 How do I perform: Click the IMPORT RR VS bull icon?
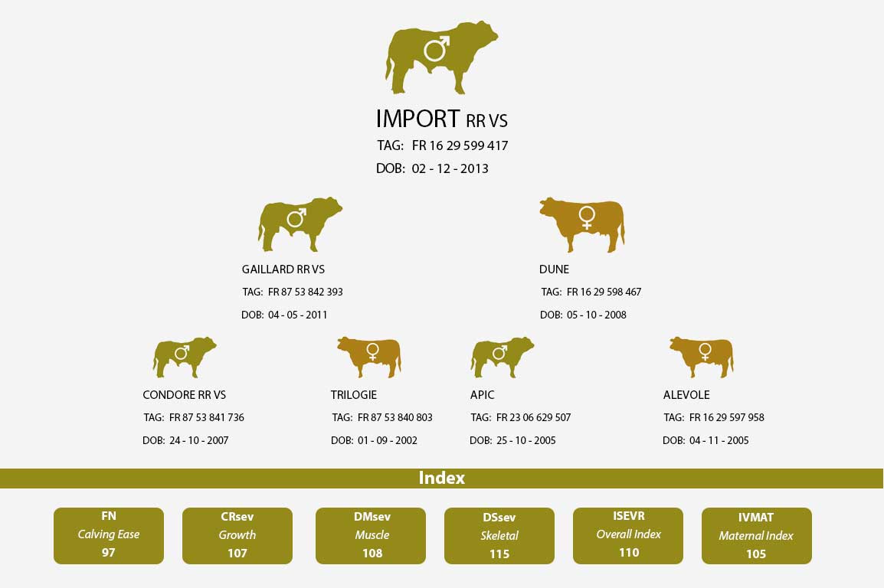click(441, 57)
